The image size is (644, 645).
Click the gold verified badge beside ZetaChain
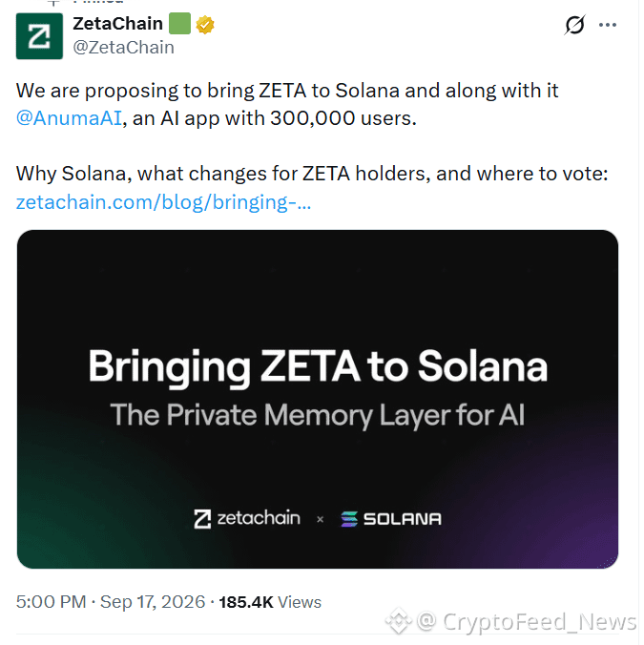[x=205, y=24]
